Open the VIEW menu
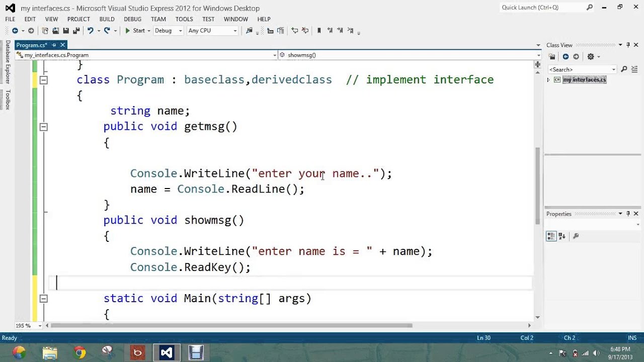This screenshot has width=644, height=362. [x=51, y=19]
